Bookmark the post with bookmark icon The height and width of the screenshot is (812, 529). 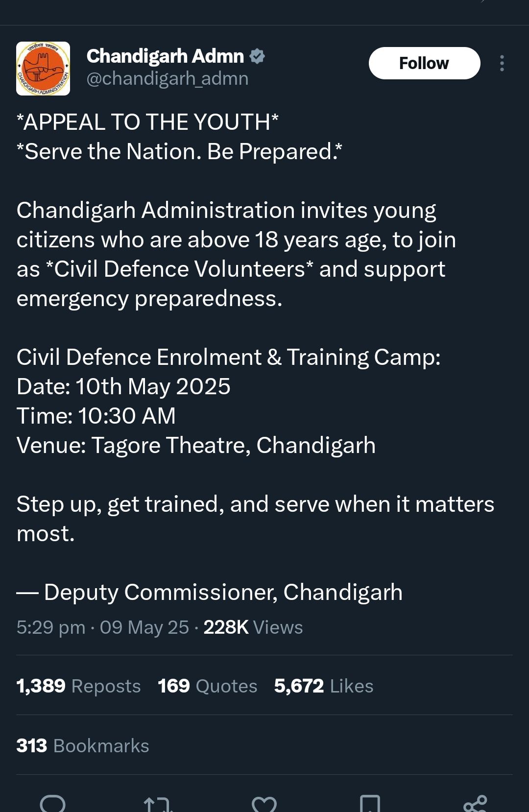point(370,803)
